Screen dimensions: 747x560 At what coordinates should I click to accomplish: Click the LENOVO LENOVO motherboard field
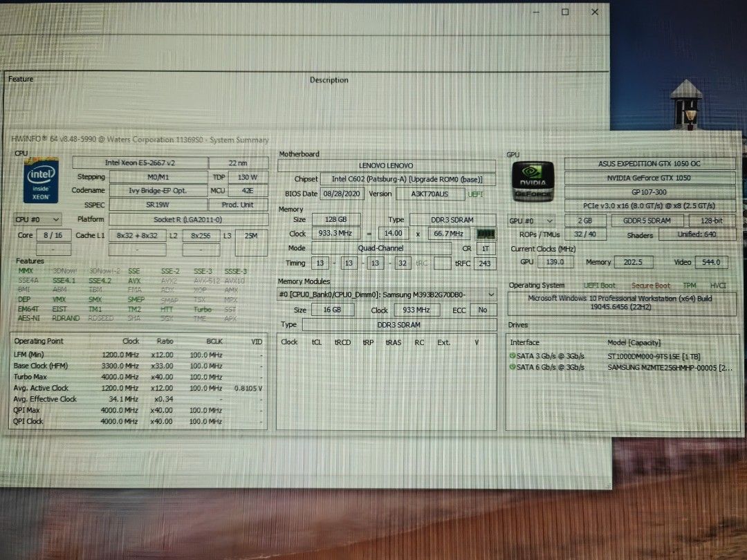pyautogui.click(x=387, y=166)
